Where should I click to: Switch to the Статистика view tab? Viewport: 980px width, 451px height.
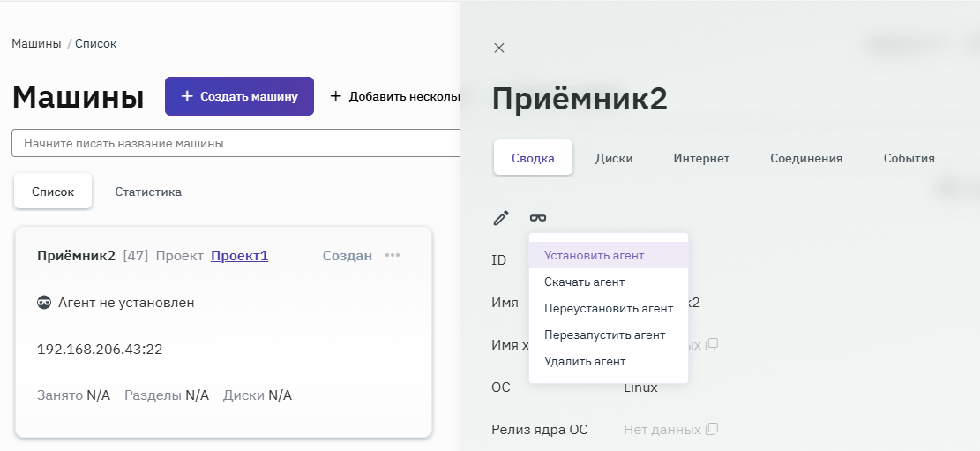tap(148, 192)
